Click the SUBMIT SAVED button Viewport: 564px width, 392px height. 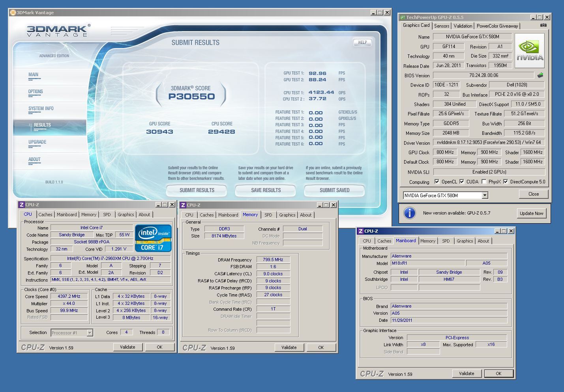334,190
